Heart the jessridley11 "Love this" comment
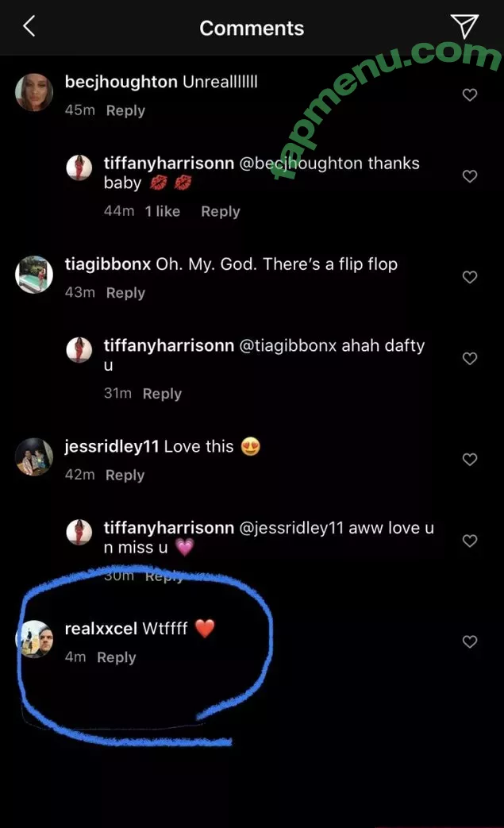 click(470, 460)
